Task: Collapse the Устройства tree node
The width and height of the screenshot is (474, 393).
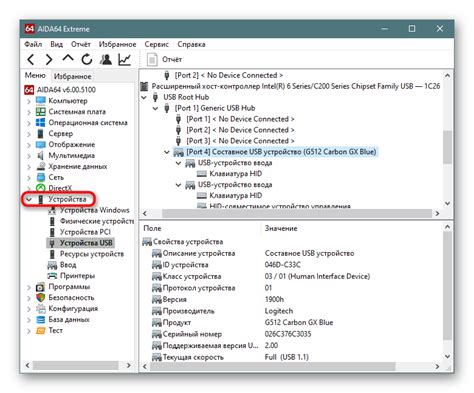Action: [29, 199]
